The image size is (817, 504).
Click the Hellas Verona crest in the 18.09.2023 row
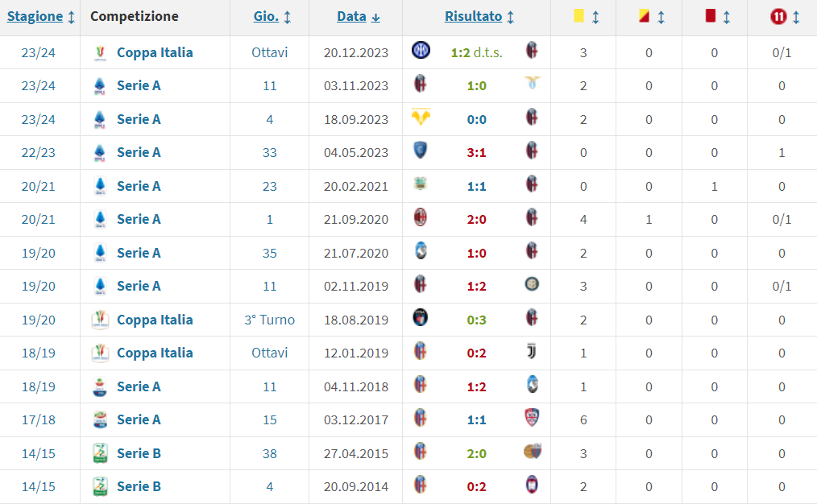(421, 118)
